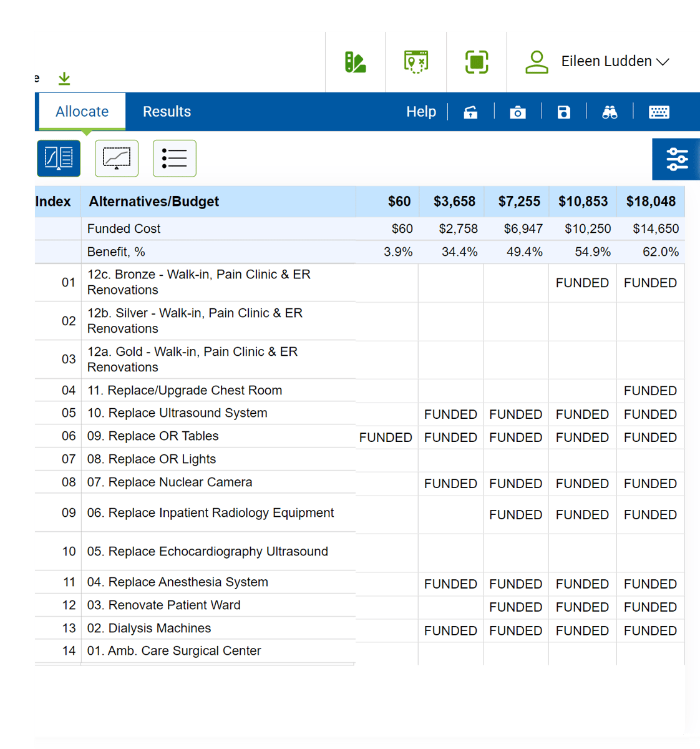Select the line chart view button
Screen dimensions: 700x749
coord(117,158)
